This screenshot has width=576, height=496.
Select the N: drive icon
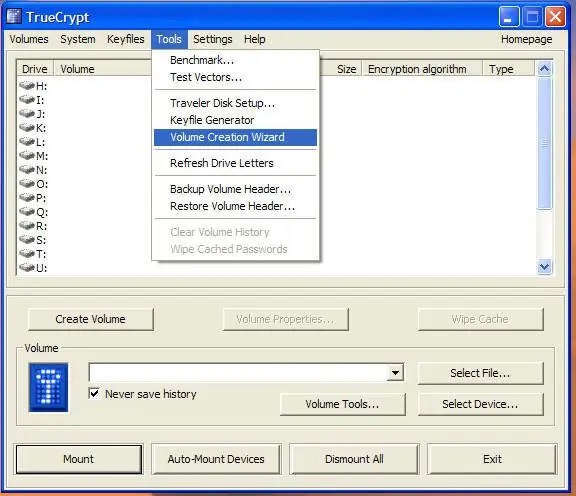[27, 170]
